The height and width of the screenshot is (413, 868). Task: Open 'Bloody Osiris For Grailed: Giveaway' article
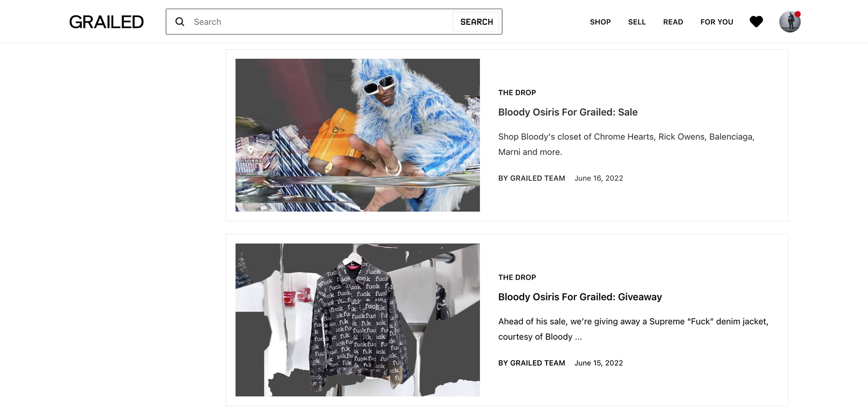point(580,297)
